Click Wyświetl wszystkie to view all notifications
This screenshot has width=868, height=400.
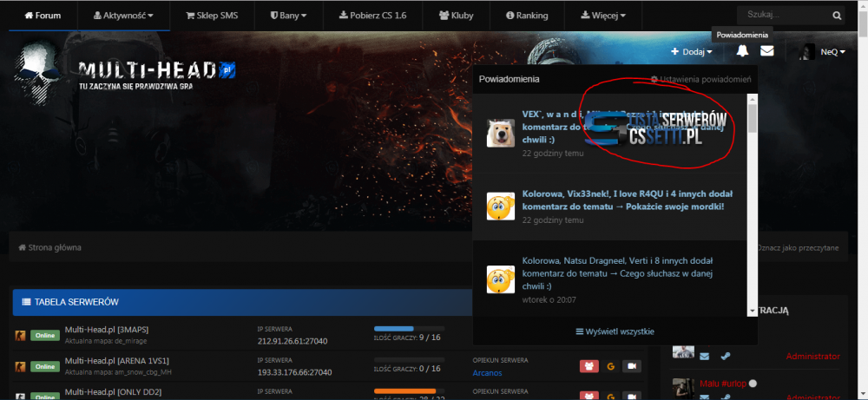(615, 331)
